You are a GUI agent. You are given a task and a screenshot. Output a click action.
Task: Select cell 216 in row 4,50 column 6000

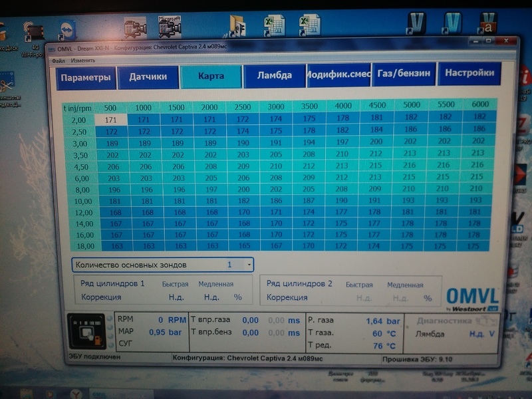tap(477, 164)
